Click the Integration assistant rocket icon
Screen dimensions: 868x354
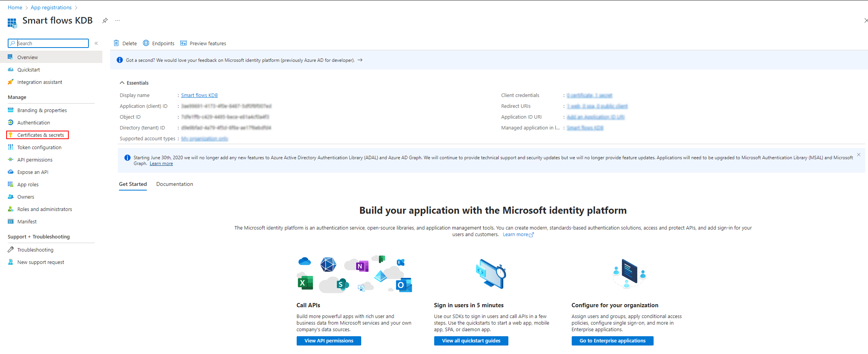(11, 82)
